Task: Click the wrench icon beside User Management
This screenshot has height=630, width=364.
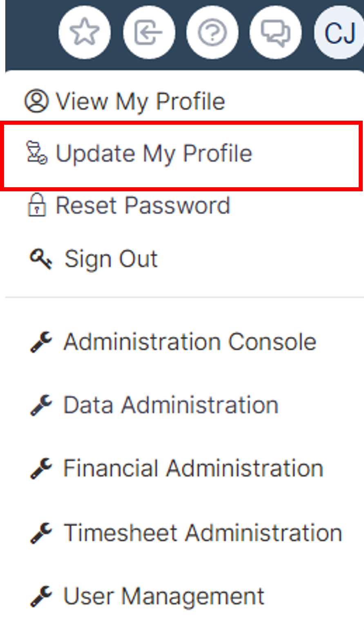Action: click(41, 596)
